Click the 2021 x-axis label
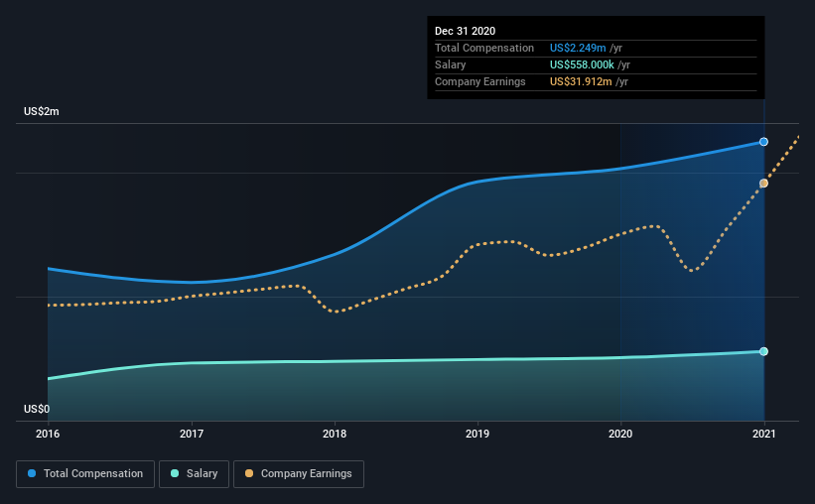This screenshot has height=504, width=815. click(x=763, y=434)
